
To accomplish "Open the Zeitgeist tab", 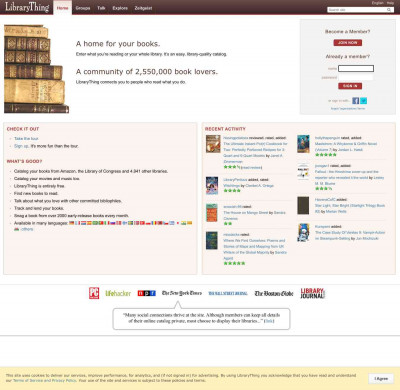I will coord(143,8).
